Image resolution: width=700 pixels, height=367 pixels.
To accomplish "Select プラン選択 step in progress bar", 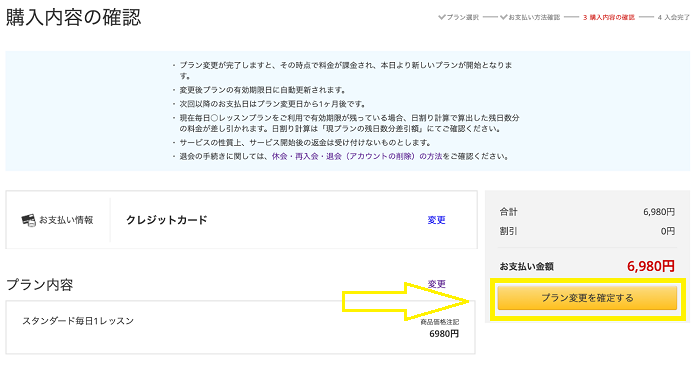I will pos(459,17).
